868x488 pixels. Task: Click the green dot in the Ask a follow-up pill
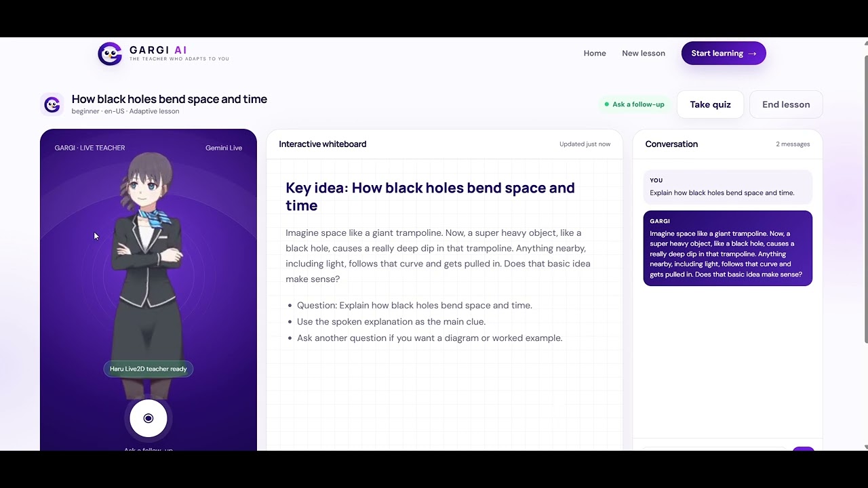click(607, 104)
